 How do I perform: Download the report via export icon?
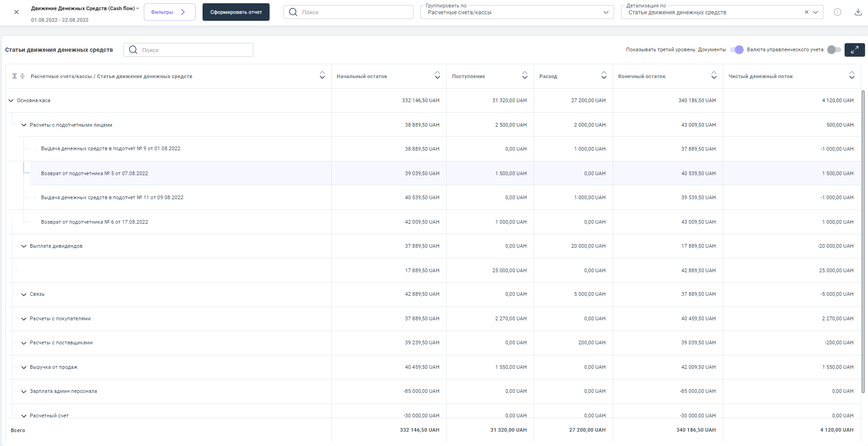pyautogui.click(x=858, y=12)
